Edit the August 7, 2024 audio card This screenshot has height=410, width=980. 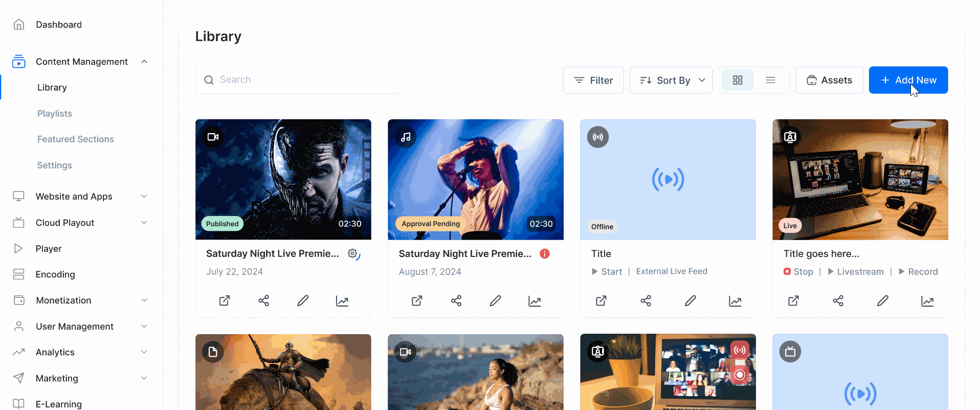point(495,301)
